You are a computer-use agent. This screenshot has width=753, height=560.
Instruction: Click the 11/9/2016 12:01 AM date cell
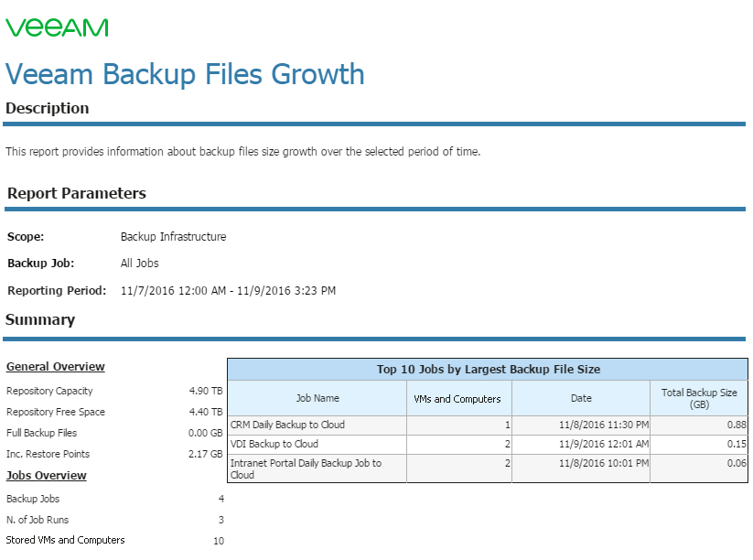(604, 445)
